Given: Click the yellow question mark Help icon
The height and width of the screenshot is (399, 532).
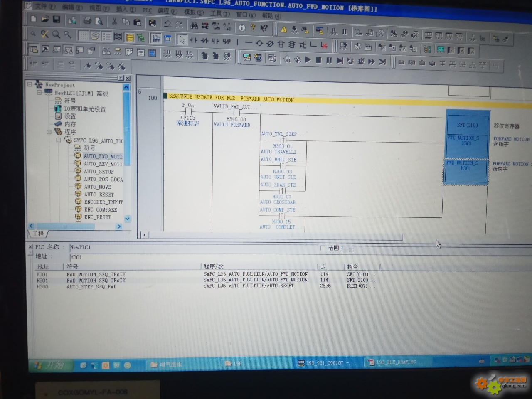Looking at the screenshot, I should pos(253,28).
